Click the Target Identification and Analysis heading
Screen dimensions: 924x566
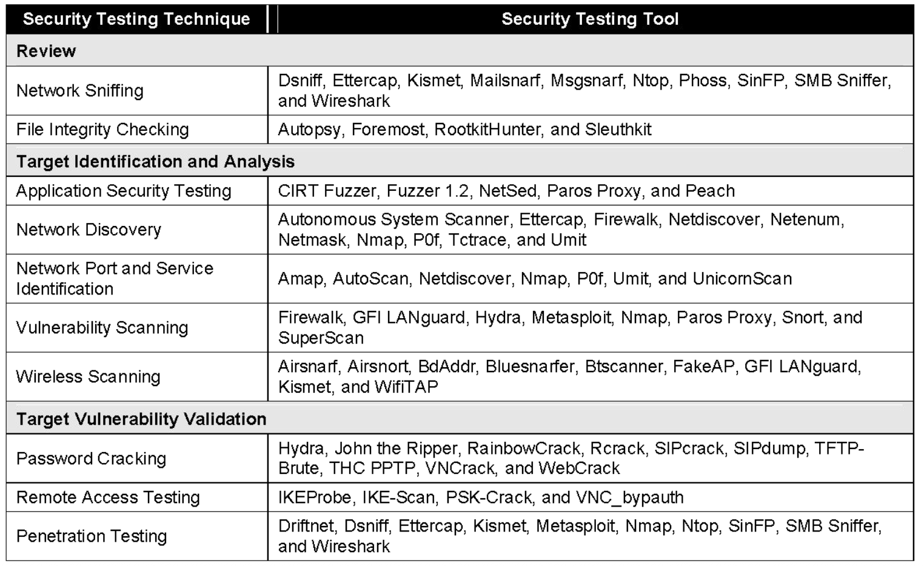pos(155,162)
